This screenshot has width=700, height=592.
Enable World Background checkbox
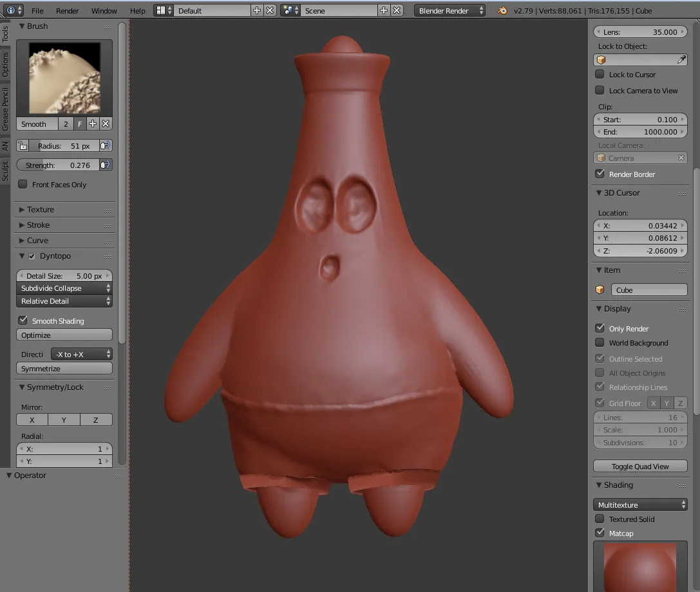tap(600, 342)
